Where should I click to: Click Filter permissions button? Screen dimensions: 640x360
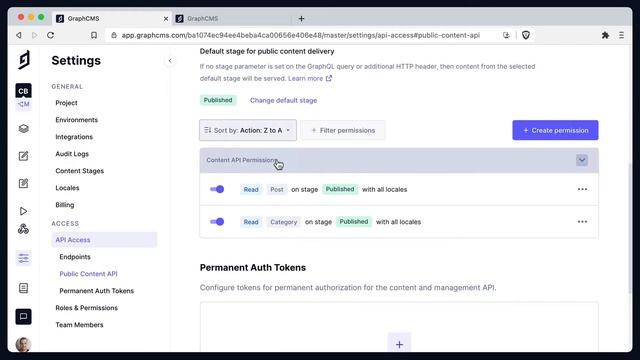[x=343, y=130]
